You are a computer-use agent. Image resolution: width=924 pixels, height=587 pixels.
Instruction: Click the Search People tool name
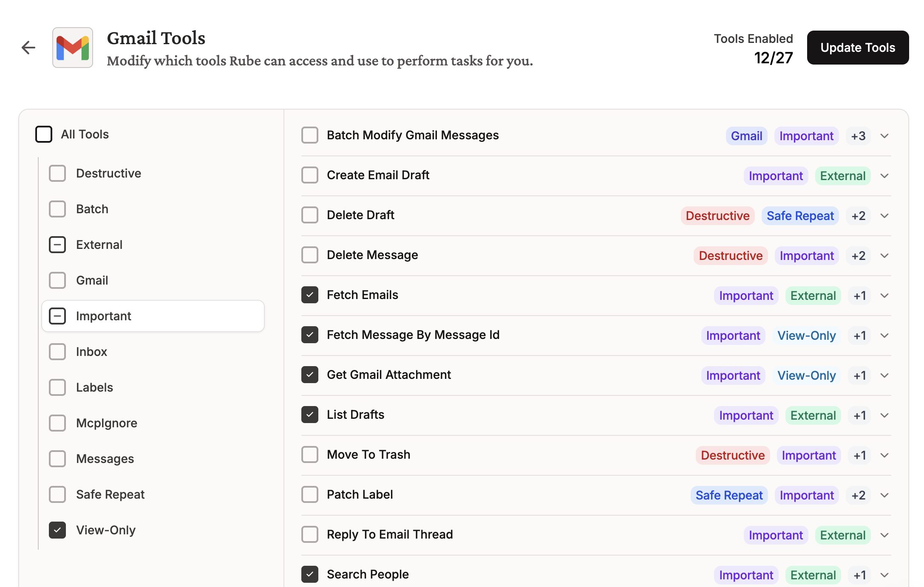point(368,574)
